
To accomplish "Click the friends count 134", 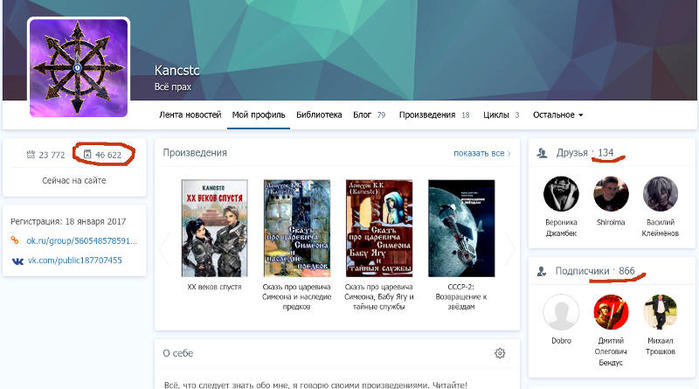I will 606,153.
